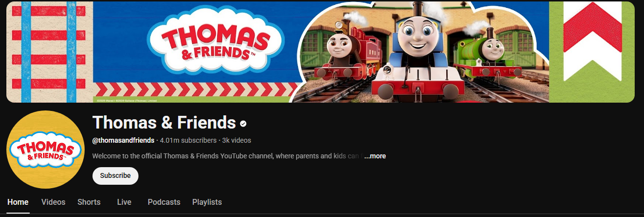644x217 pixels.
Task: Click the welcome description text line
Action: (228, 156)
